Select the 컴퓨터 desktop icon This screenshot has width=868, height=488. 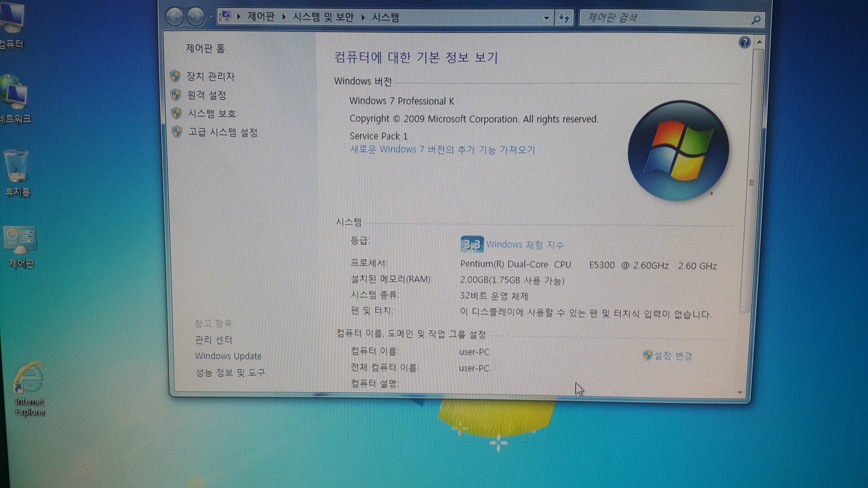pyautogui.click(x=11, y=25)
